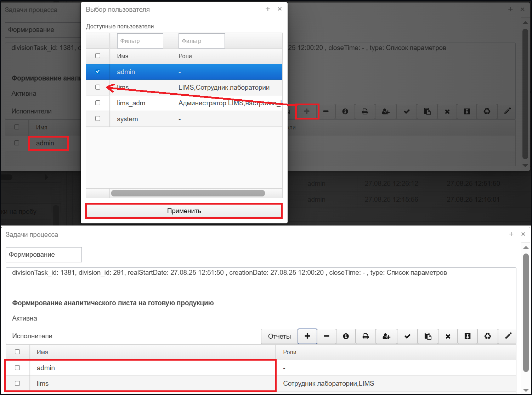Toggle select-all executors checkbox in the lower window
Image resolution: width=532 pixels, height=395 pixels.
(x=17, y=352)
